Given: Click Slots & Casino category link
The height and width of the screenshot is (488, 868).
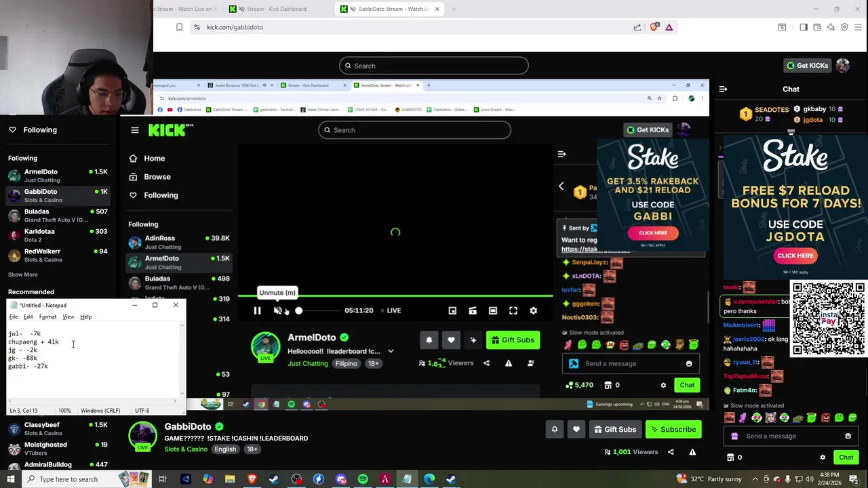Looking at the screenshot, I should pyautogui.click(x=186, y=449).
